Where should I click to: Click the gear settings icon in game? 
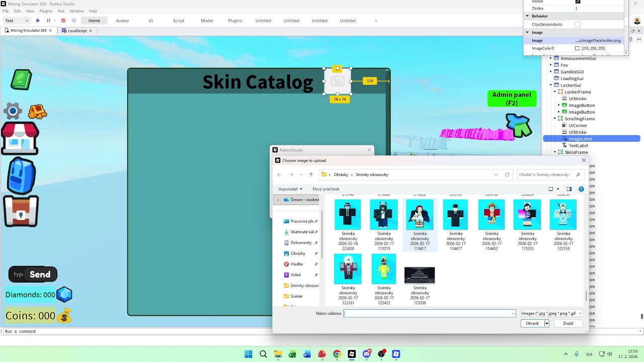(13, 111)
